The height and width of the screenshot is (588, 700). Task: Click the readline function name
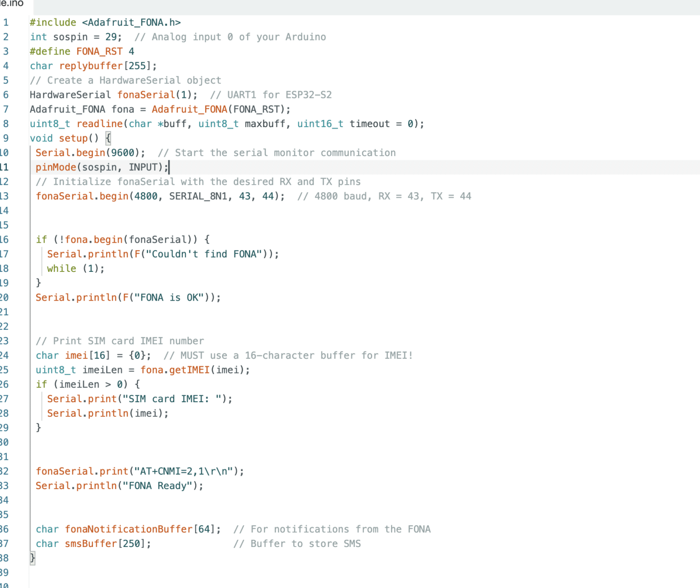(100, 124)
